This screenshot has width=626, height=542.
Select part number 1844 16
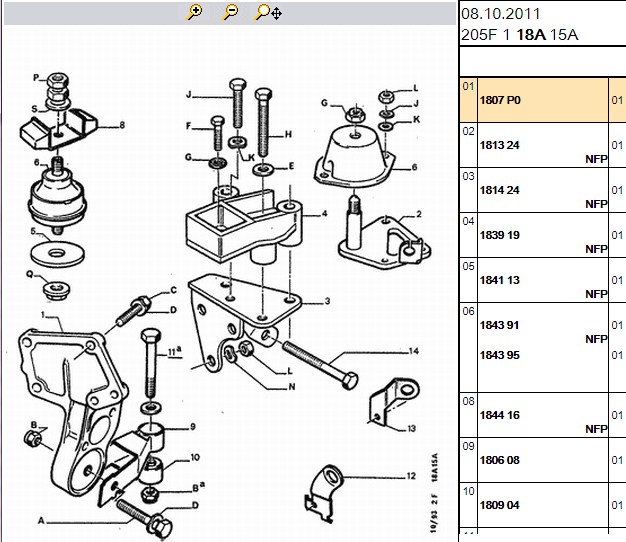coord(499,415)
